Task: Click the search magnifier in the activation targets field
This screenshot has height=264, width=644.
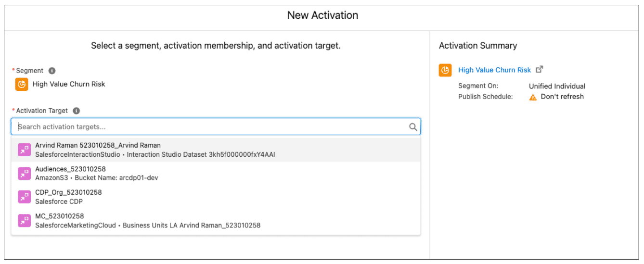Action: 413,127
